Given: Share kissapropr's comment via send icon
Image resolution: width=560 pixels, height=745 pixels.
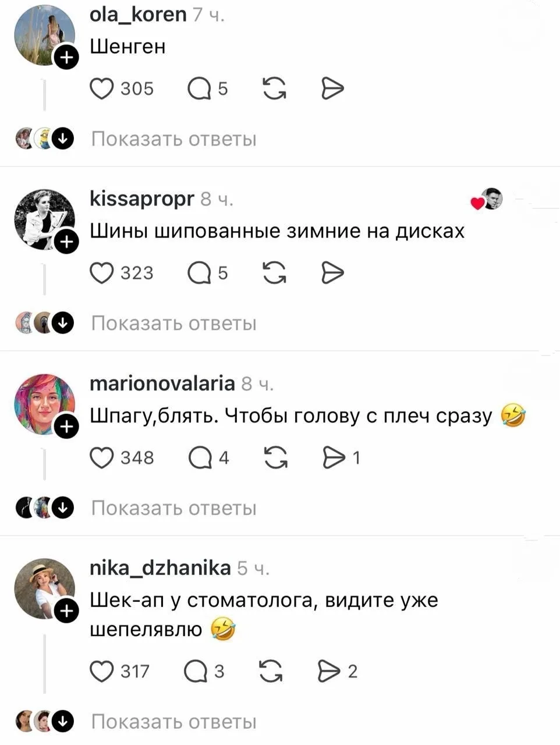Looking at the screenshot, I should 332,273.
